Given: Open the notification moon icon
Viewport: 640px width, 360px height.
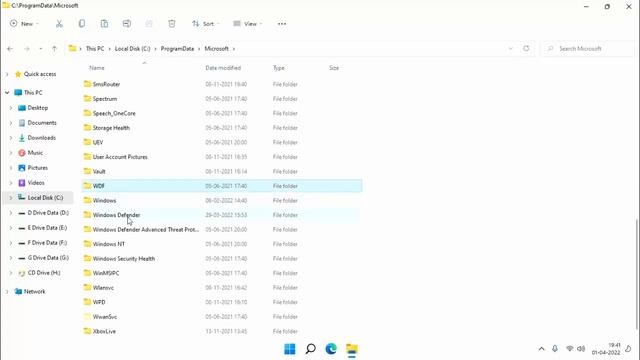Looking at the screenshot, I should [628, 349].
